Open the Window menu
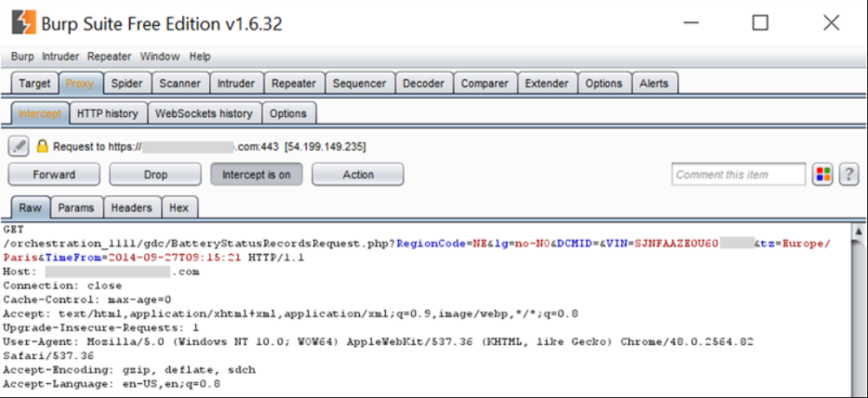Viewport: 868px width, 398px height. pyautogui.click(x=160, y=56)
